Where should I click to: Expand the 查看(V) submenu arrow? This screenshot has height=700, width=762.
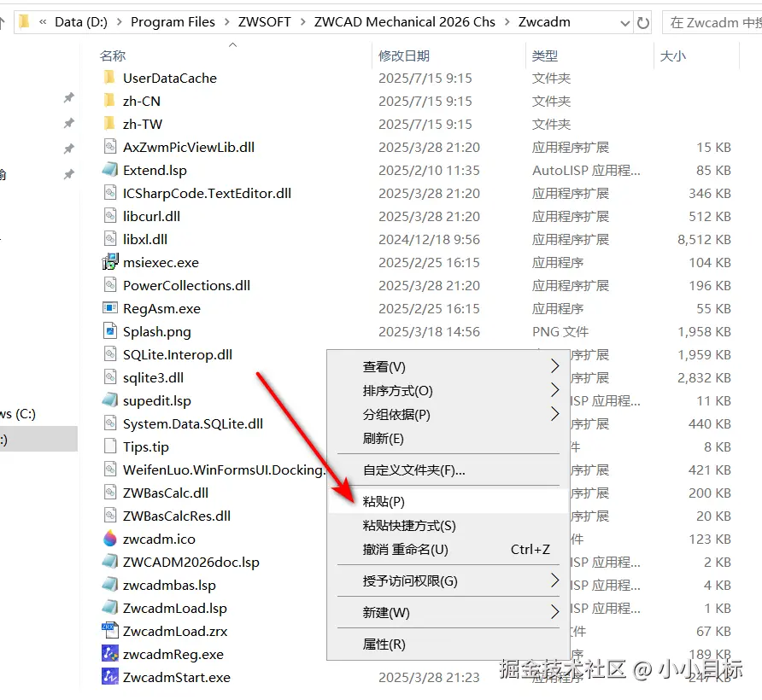[x=555, y=366]
